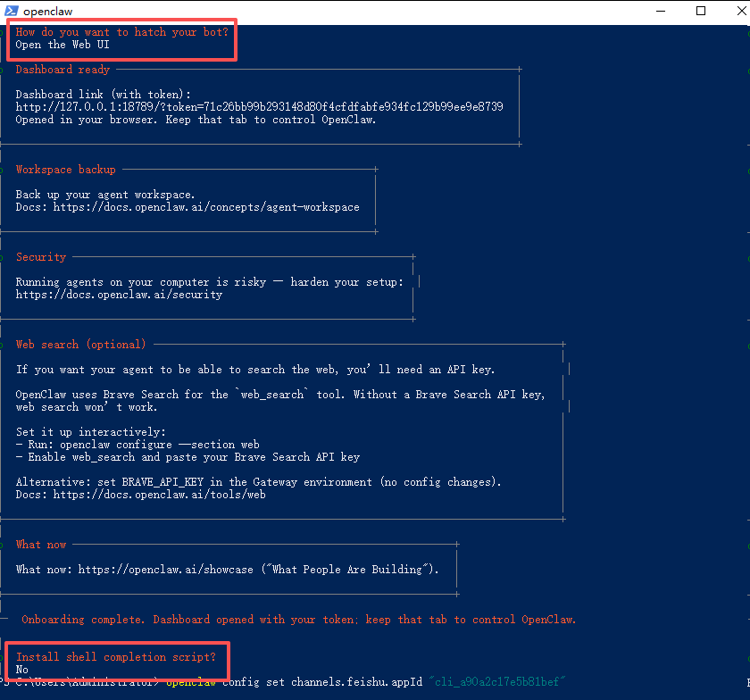750x700 pixels.
Task: Click the 'No' answer line
Action: click(22, 670)
